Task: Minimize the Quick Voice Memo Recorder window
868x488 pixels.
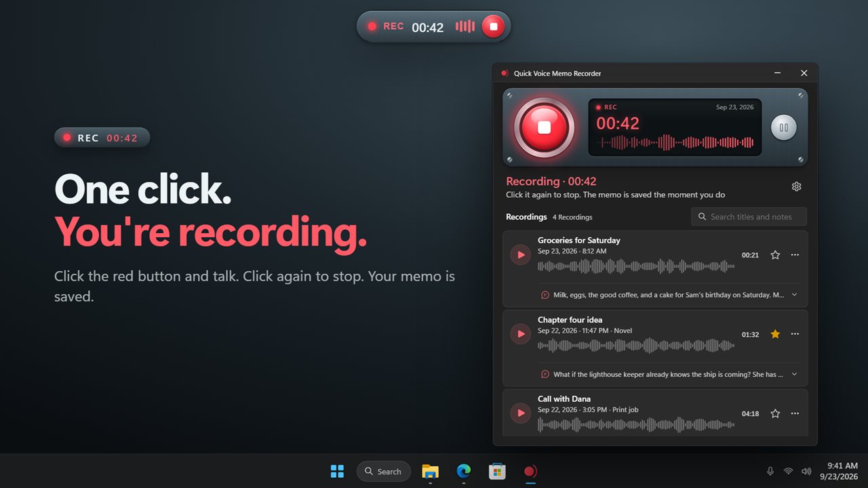Action: point(777,73)
